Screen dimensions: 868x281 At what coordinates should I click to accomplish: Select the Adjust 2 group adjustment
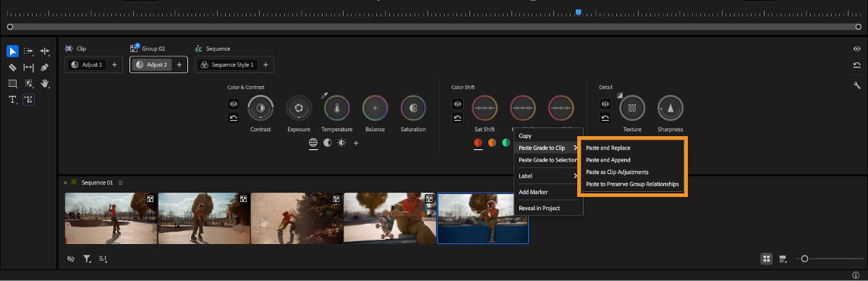click(x=151, y=64)
